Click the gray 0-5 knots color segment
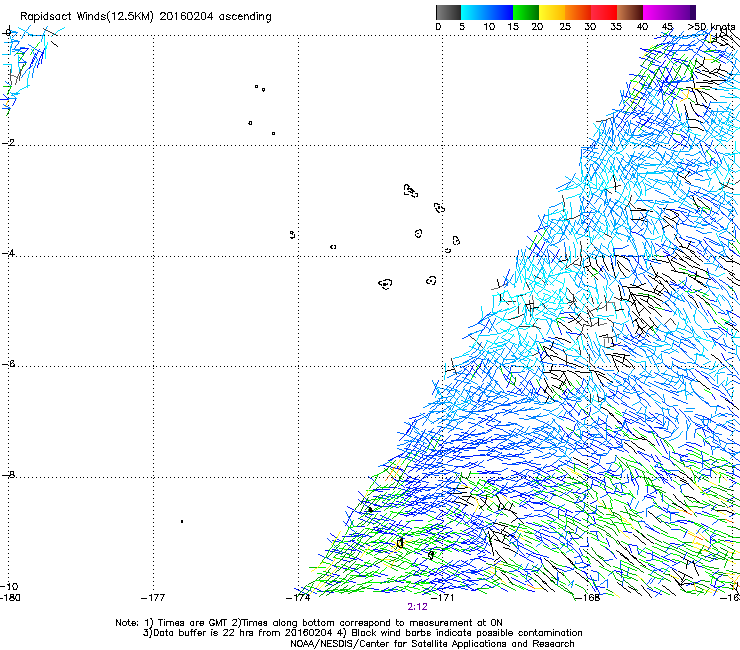Viewport: 740px width, 650px height. tap(448, 12)
